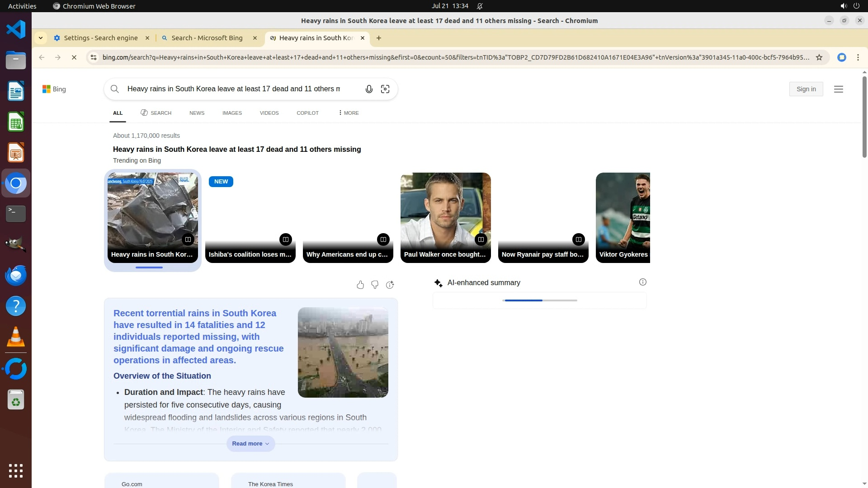Switch to the IMAGES tab
Screen dimensions: 868x488
[x=232, y=113]
